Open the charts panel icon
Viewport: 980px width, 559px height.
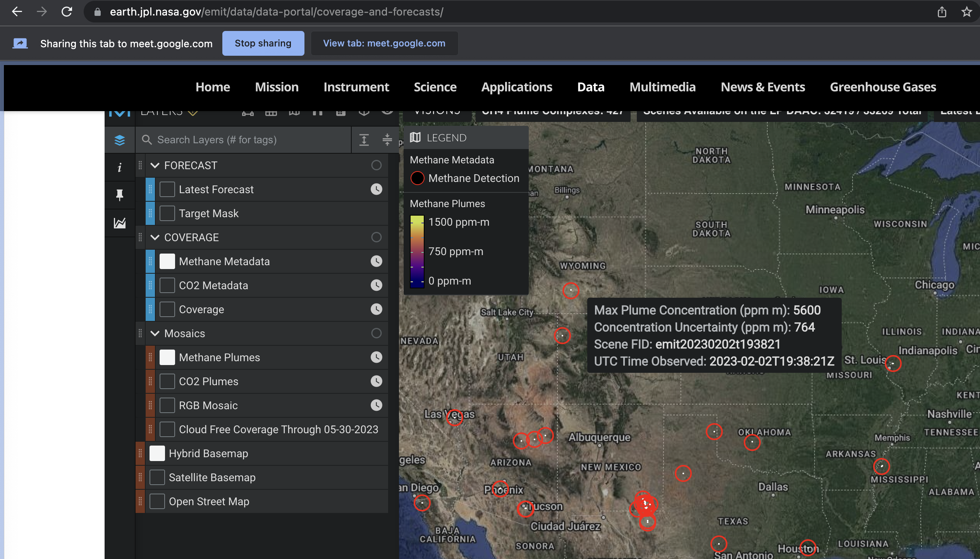click(x=120, y=223)
